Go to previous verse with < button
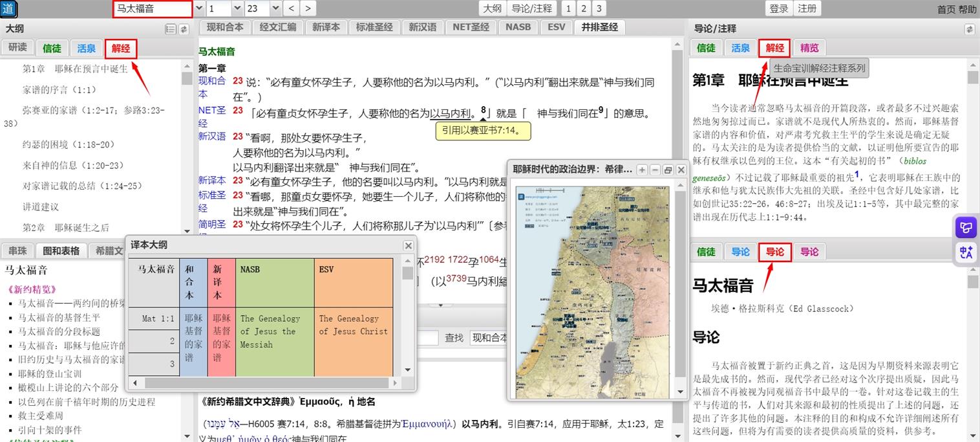This screenshot has height=442, width=980. point(292,8)
